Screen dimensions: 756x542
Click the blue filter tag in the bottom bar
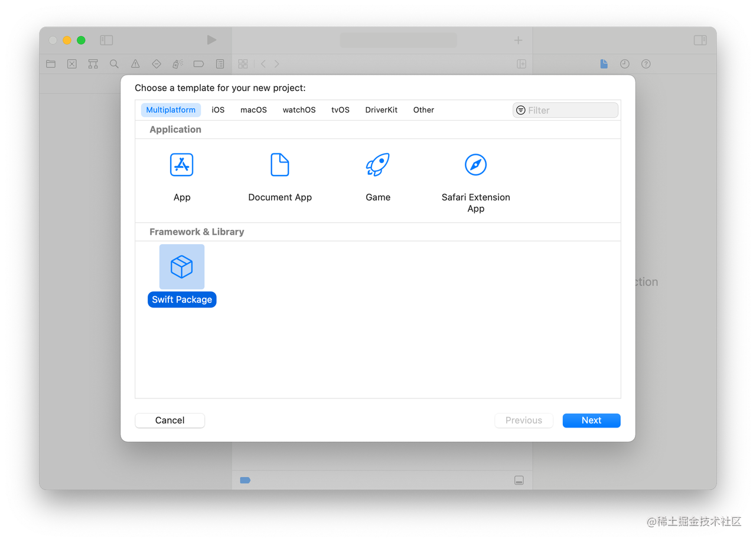(245, 480)
